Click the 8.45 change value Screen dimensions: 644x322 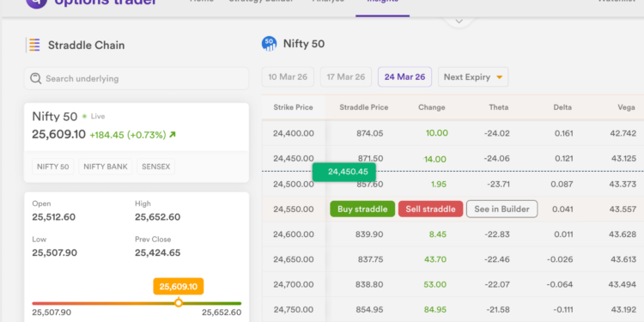[x=438, y=234]
